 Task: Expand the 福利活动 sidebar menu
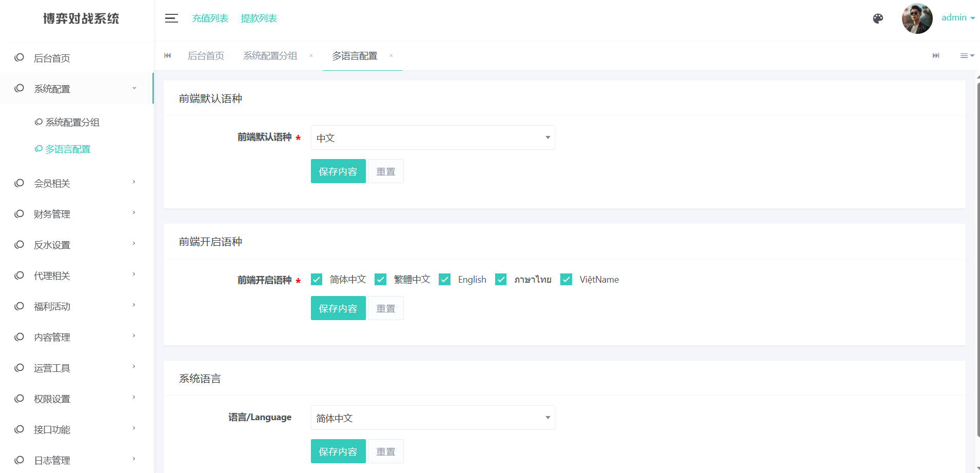pos(77,306)
